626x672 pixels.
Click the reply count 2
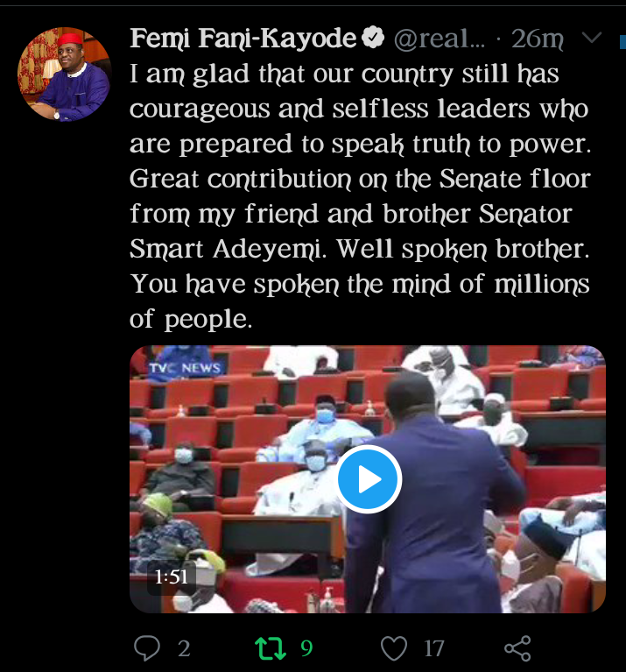(x=184, y=648)
